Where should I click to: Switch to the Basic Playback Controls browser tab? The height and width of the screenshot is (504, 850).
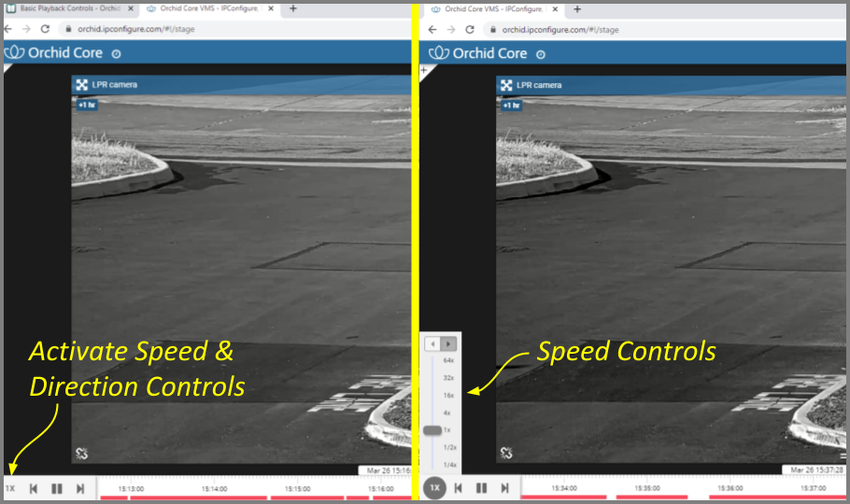click(x=69, y=8)
